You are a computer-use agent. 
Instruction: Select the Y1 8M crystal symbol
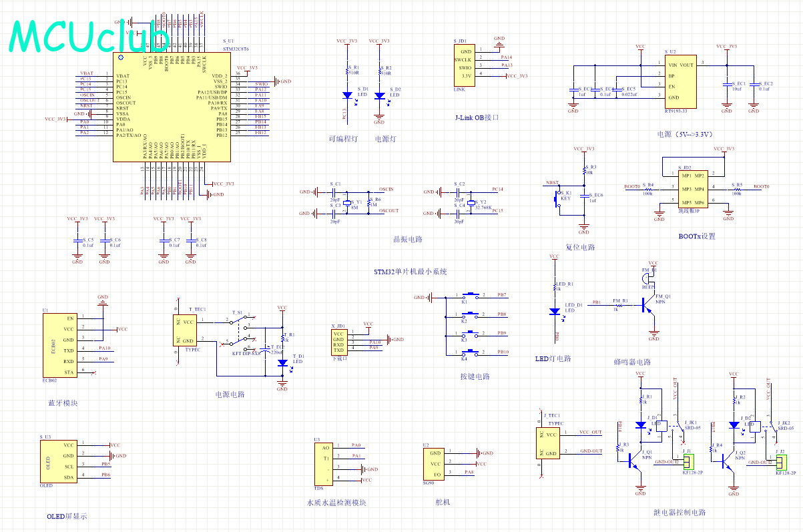(347, 203)
